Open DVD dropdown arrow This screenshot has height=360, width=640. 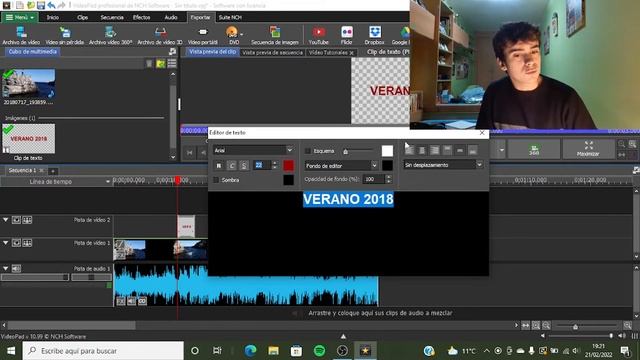[x=242, y=34]
